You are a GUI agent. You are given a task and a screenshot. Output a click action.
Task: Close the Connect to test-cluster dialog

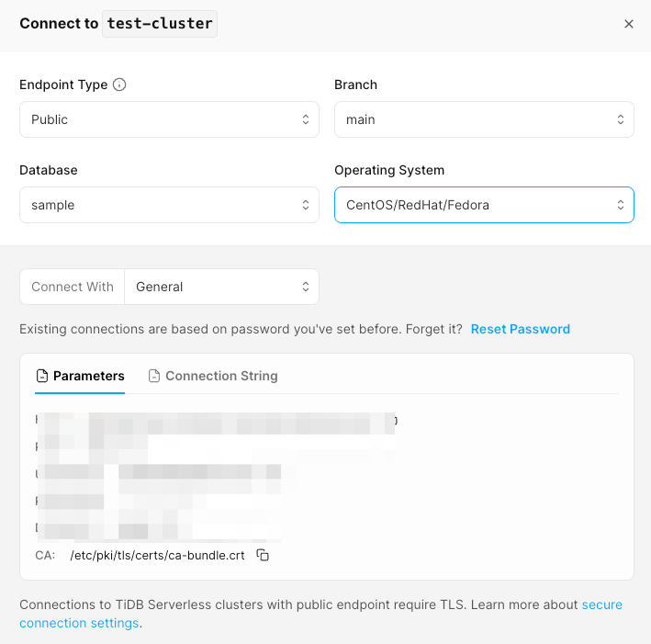click(629, 24)
